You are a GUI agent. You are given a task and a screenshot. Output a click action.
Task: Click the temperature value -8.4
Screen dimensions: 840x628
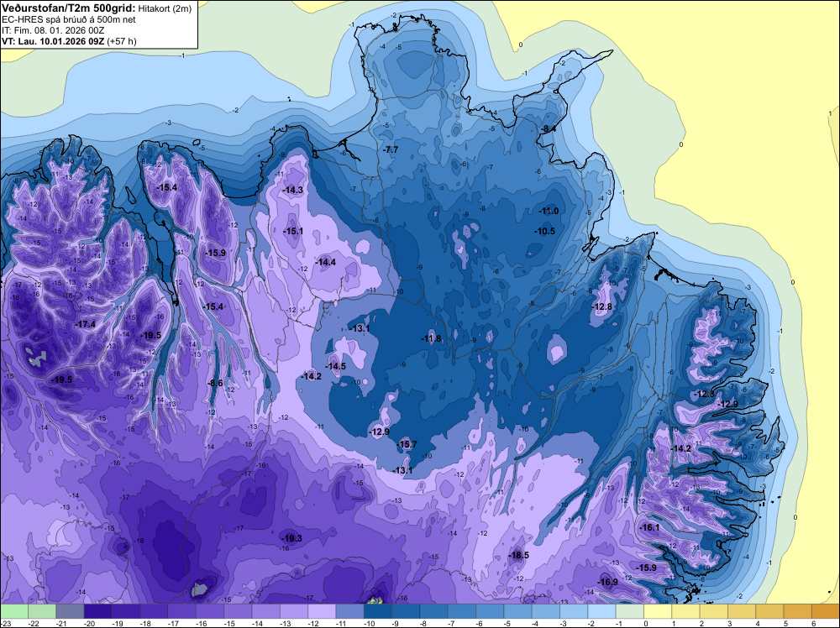[548, 128]
